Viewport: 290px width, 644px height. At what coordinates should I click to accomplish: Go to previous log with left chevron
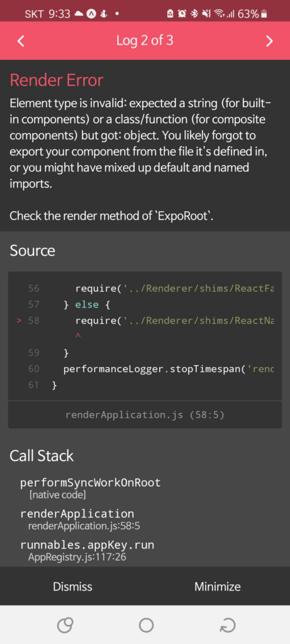click(21, 41)
